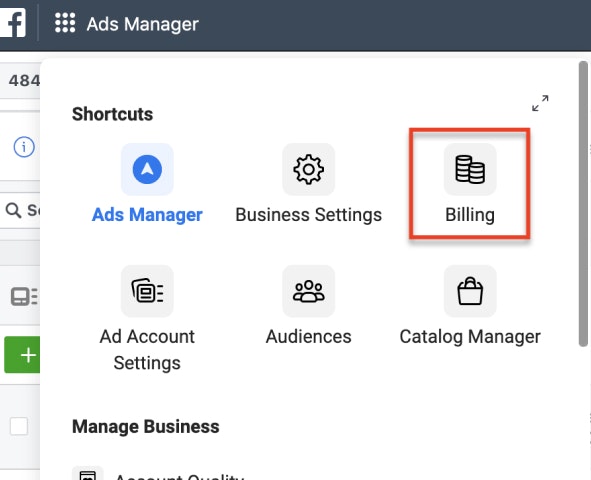
Task: Open the nine-dot apps grid menu
Action: tap(65, 23)
